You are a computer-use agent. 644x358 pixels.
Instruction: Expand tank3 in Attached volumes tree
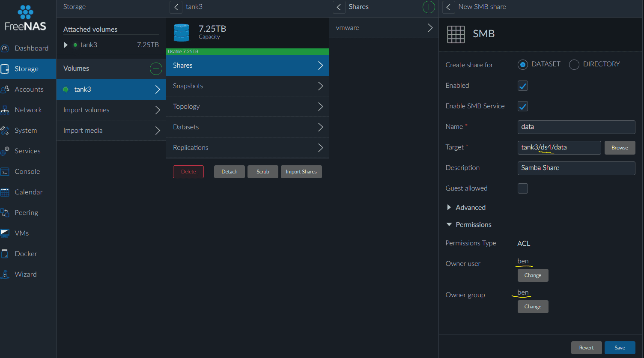click(66, 45)
